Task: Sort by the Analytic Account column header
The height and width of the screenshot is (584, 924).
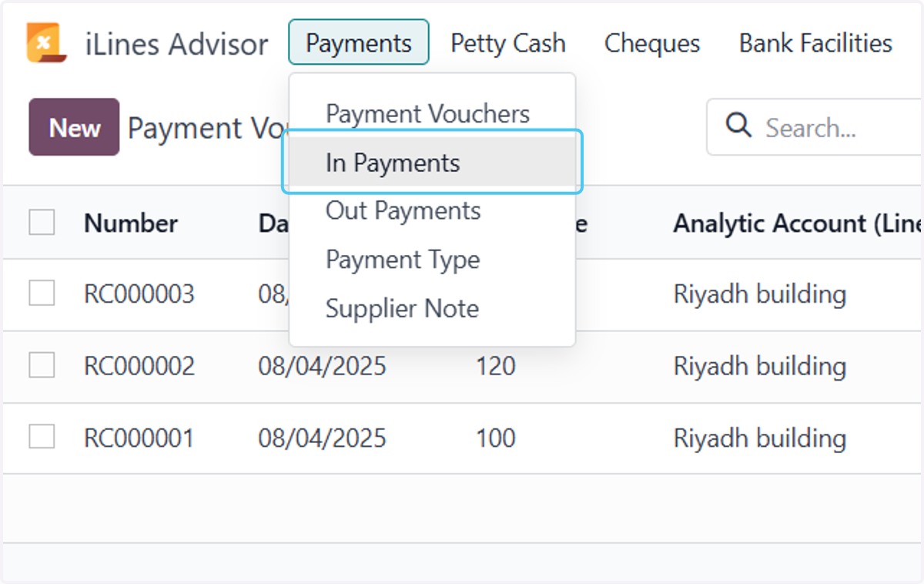Action: [x=798, y=223]
